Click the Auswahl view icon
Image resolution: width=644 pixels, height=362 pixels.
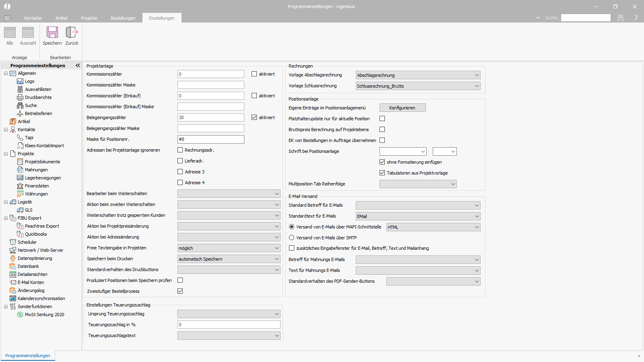click(28, 32)
